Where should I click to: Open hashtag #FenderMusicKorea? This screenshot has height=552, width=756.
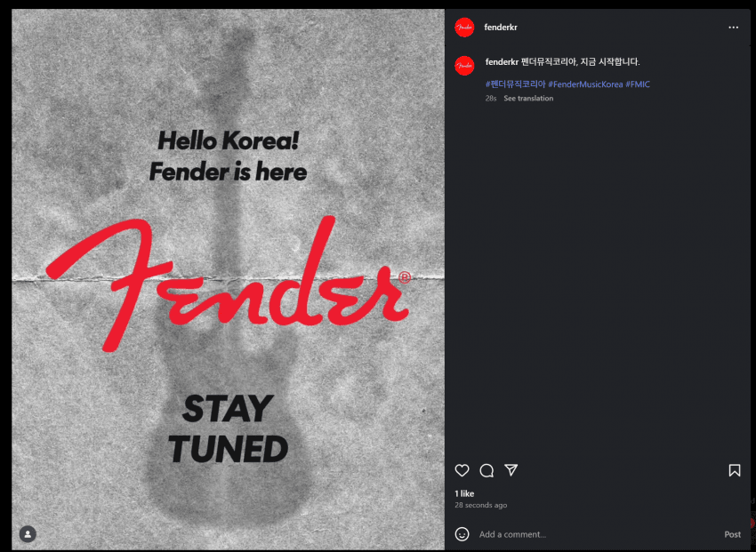tap(585, 84)
